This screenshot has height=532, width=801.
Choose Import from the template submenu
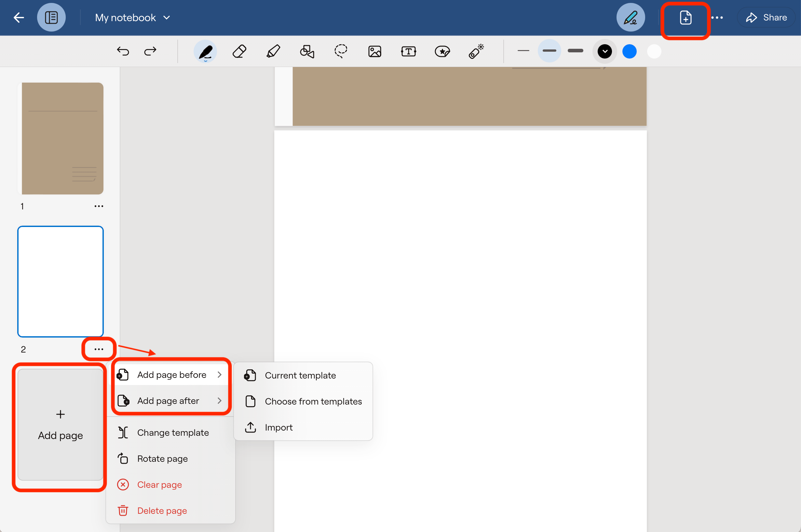click(278, 427)
